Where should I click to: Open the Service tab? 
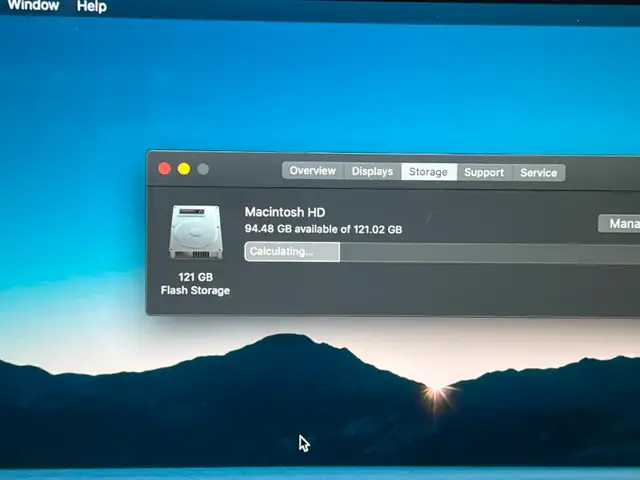[539, 173]
